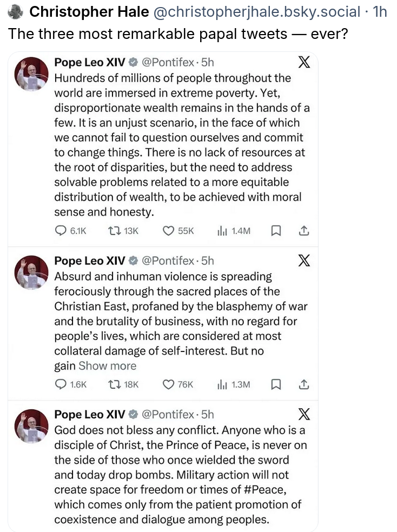Expand the second tweet with Show more
Screen dimensions: 397x532
pos(108,366)
